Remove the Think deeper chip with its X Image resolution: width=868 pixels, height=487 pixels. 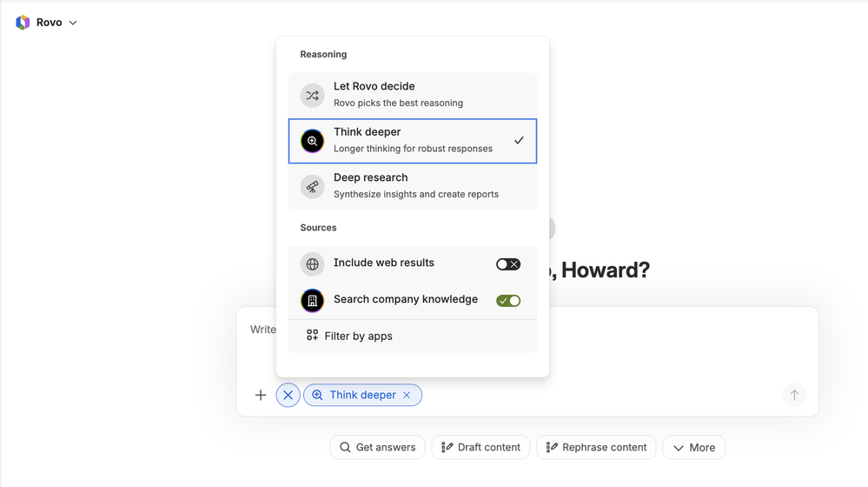[x=407, y=395]
